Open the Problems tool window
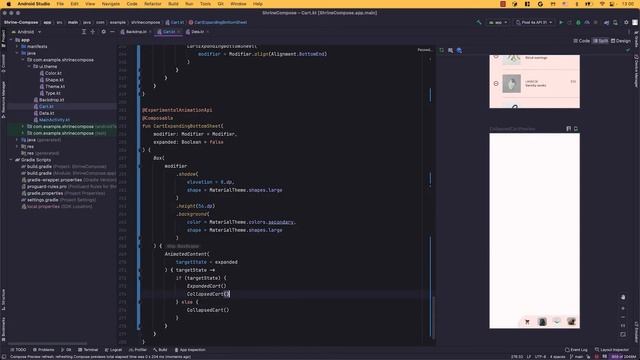This screenshot has height=360, width=640. [x=43, y=350]
